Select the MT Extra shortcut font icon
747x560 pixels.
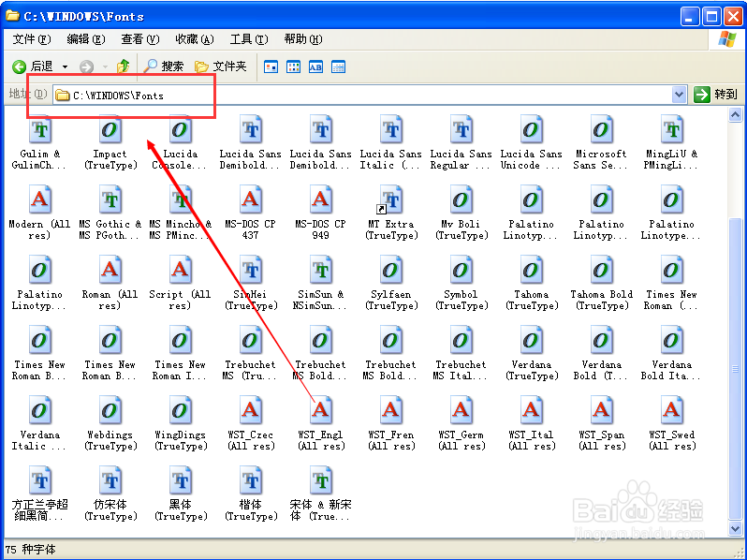(390, 199)
